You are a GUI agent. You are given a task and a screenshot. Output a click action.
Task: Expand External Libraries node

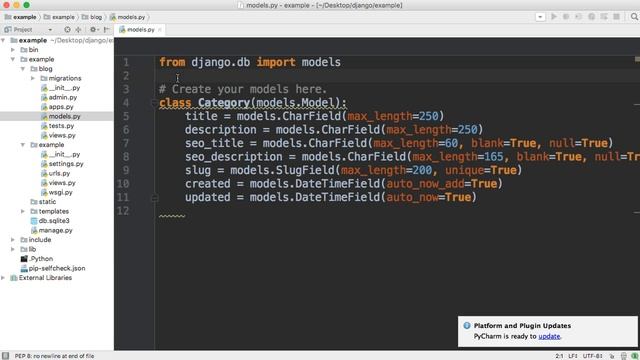click(x=3, y=278)
